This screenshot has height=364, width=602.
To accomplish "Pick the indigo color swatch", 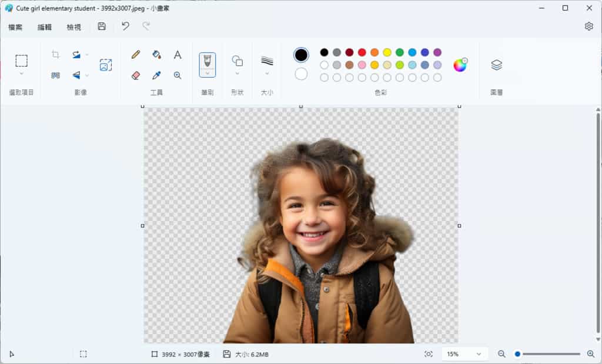I will coord(424,52).
